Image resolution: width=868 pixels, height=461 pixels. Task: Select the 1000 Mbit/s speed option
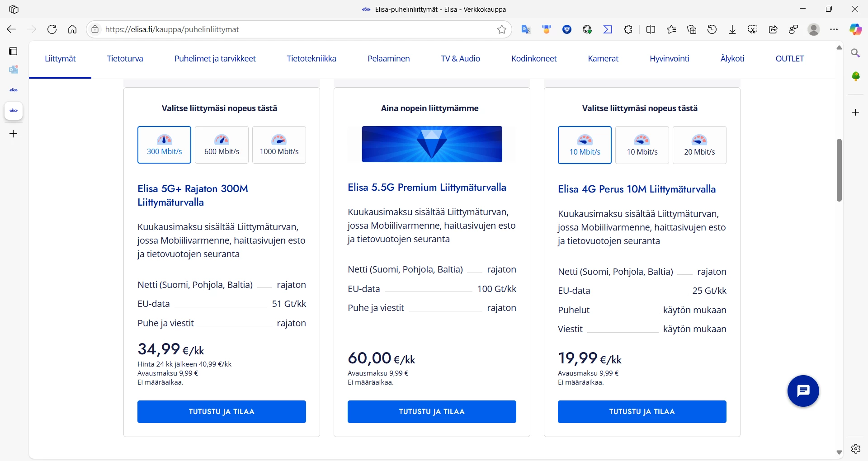[x=279, y=145]
